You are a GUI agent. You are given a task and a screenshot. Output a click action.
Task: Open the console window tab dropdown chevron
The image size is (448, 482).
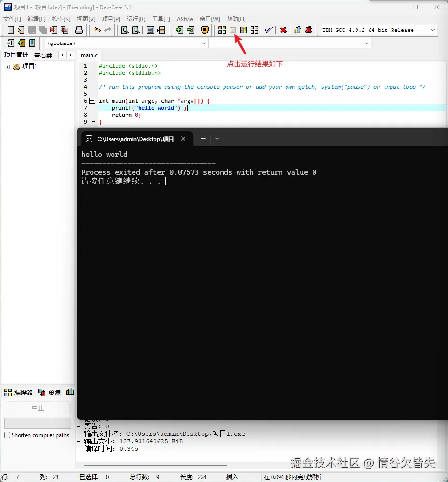[217, 139]
